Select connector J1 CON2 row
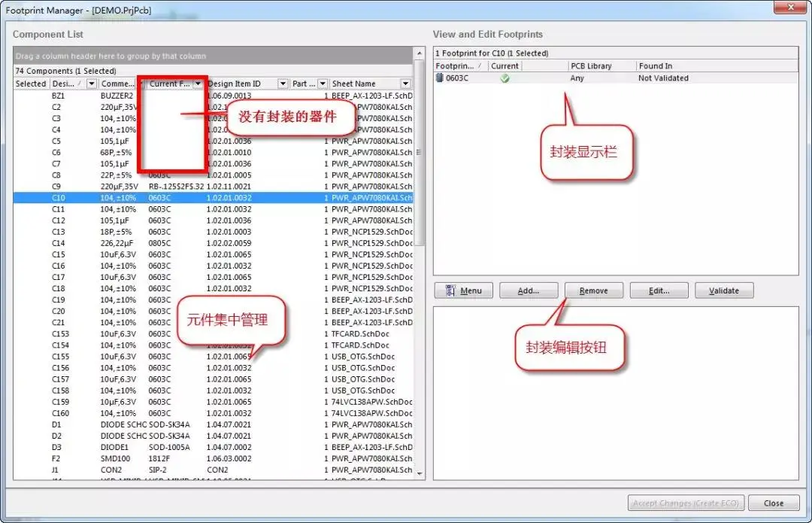 point(214,470)
